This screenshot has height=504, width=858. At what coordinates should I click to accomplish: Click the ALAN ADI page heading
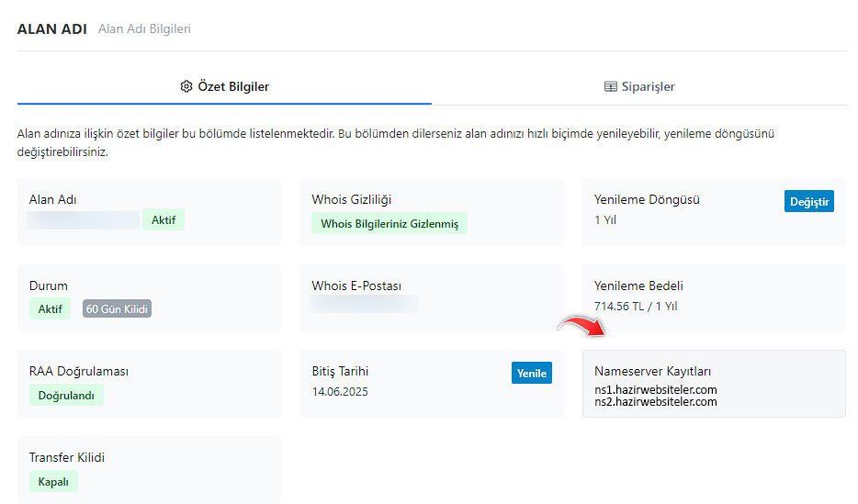click(51, 28)
